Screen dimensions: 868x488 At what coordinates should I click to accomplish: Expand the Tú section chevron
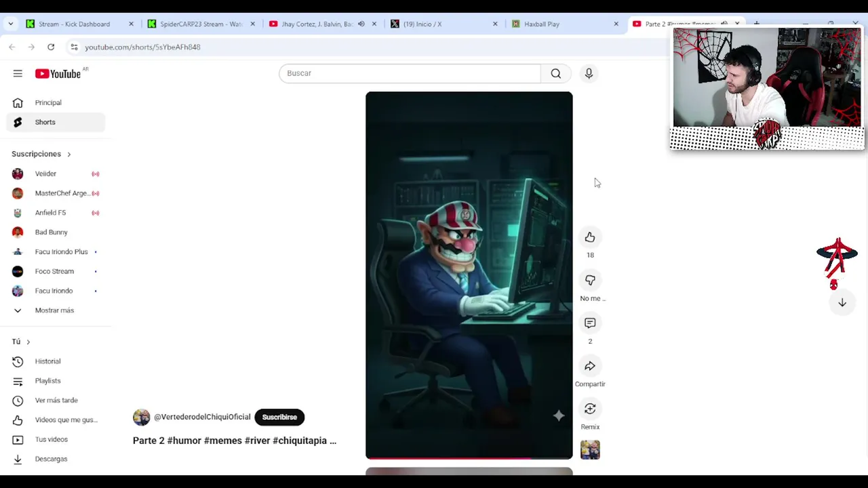pos(28,342)
